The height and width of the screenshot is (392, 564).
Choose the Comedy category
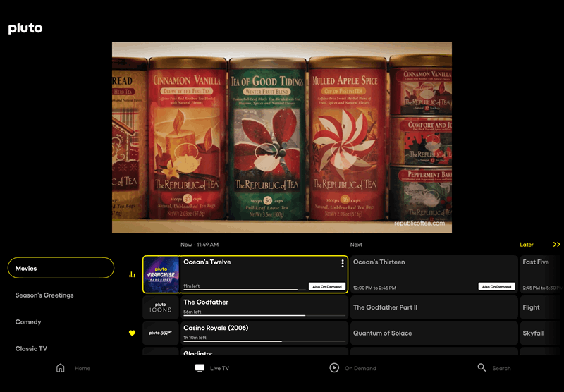tap(28, 322)
